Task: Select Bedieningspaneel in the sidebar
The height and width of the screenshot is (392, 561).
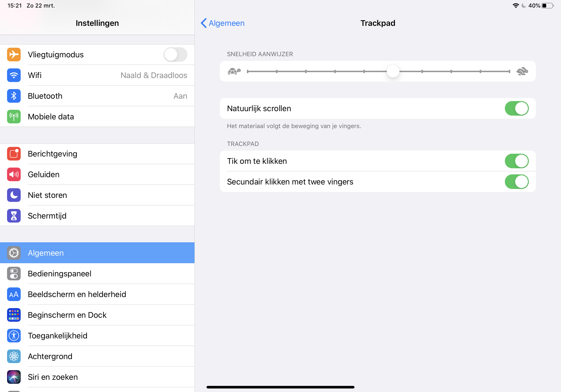Action: [60, 274]
